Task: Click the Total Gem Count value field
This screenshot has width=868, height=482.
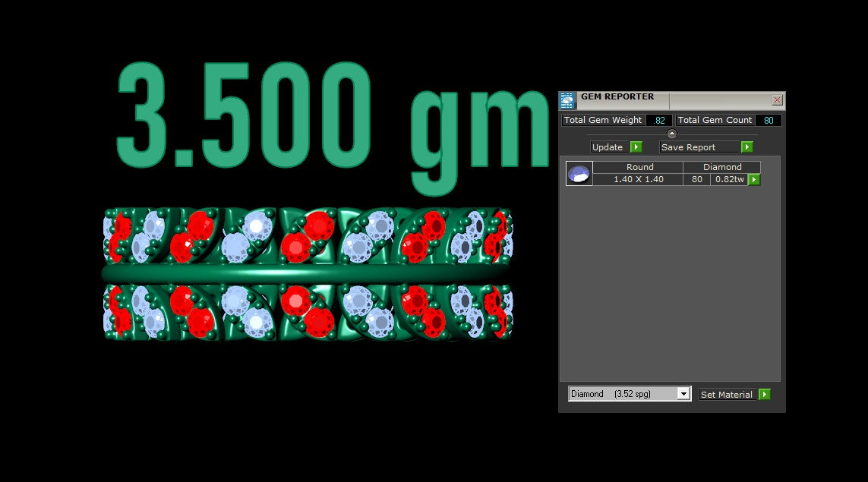Action: coord(769,120)
